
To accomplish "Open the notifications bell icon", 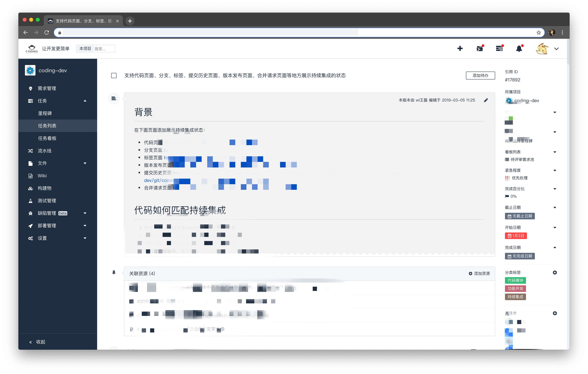I will tap(519, 49).
